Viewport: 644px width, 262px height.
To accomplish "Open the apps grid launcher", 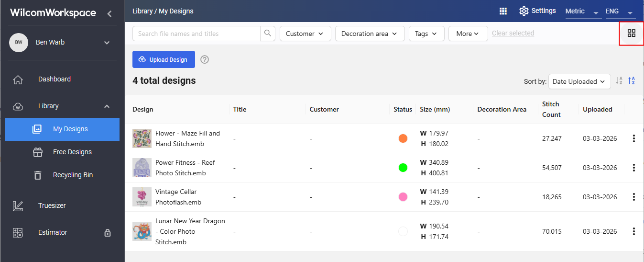I will [x=503, y=11].
